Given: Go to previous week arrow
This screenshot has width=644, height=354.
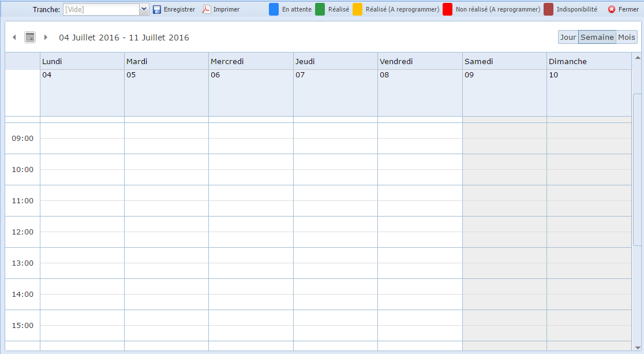Looking at the screenshot, I should [x=14, y=38].
